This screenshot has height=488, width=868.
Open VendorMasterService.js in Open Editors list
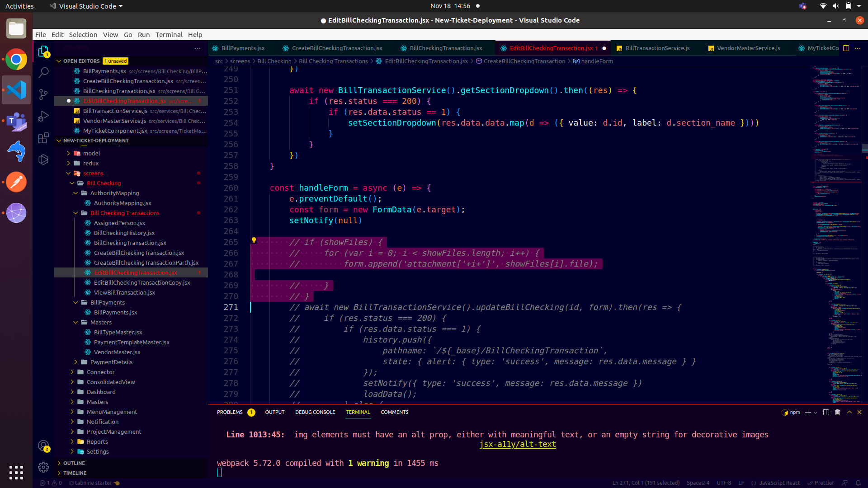pyautogui.click(x=114, y=121)
